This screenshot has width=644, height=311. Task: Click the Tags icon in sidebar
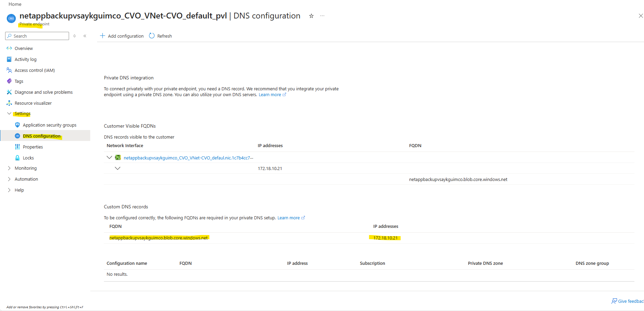tap(9, 81)
